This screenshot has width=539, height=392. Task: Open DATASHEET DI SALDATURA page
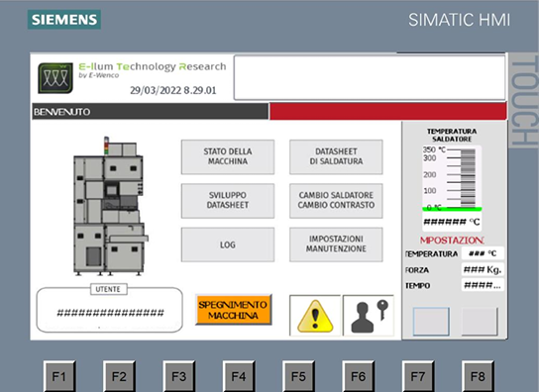pyautogui.click(x=336, y=156)
